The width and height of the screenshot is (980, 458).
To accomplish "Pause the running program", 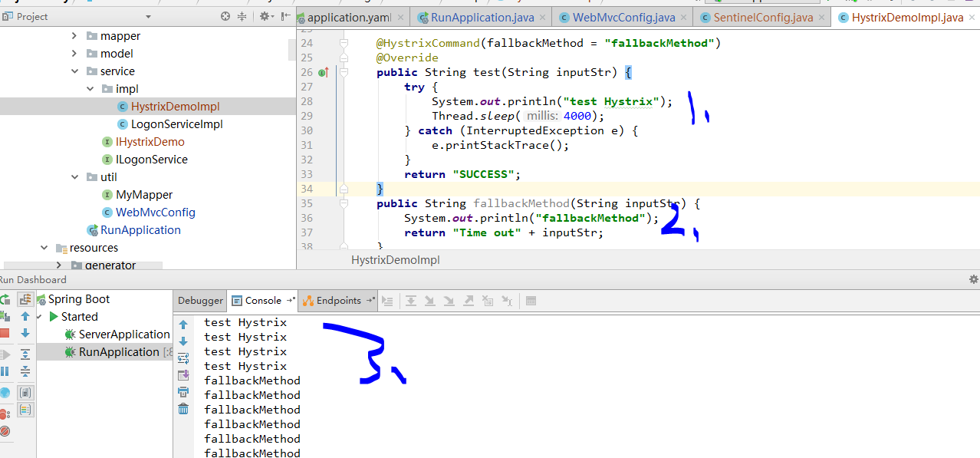I will coord(4,371).
